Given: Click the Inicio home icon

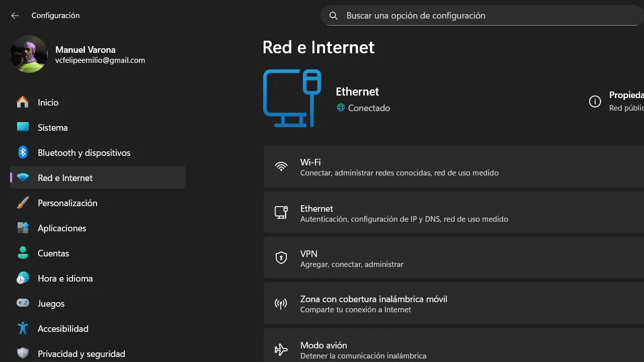Looking at the screenshot, I should (23, 103).
